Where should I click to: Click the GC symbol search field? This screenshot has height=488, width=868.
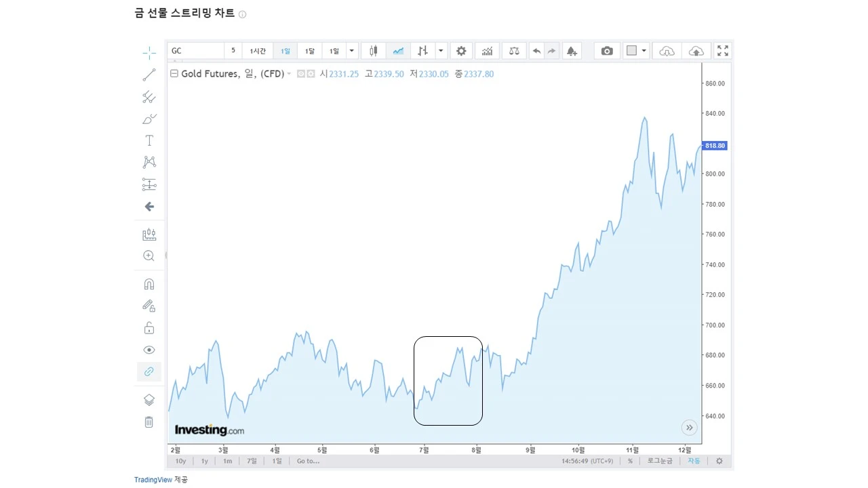click(x=195, y=51)
